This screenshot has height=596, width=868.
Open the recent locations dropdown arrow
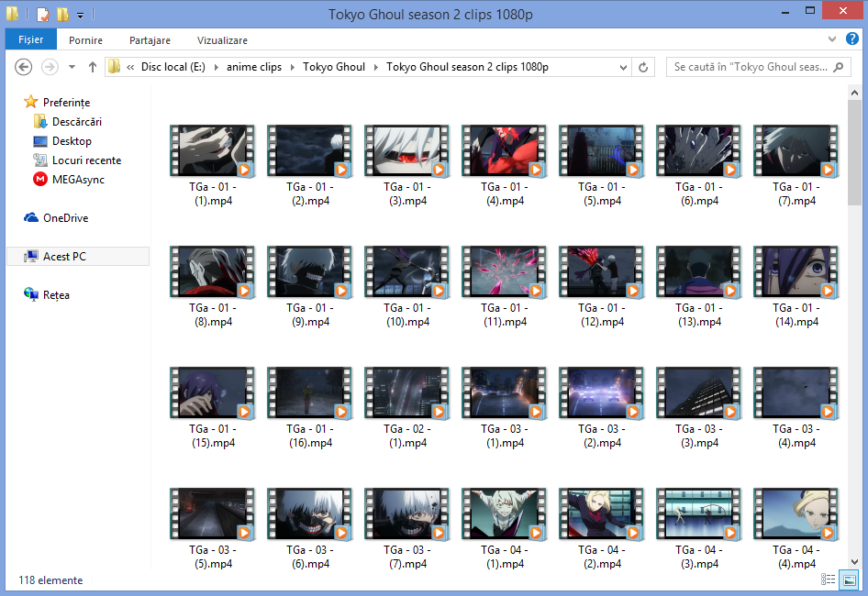72,67
